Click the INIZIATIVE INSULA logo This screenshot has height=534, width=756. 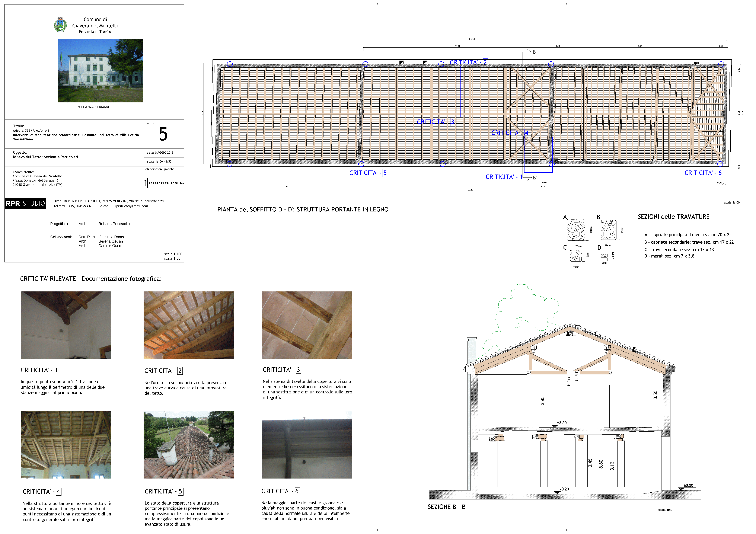click(x=164, y=183)
